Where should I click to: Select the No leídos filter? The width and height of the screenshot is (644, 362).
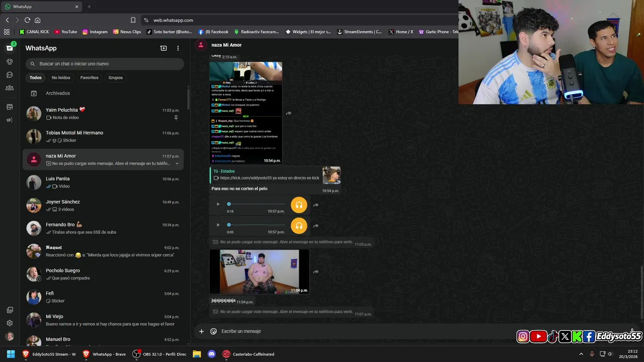coord(61,77)
